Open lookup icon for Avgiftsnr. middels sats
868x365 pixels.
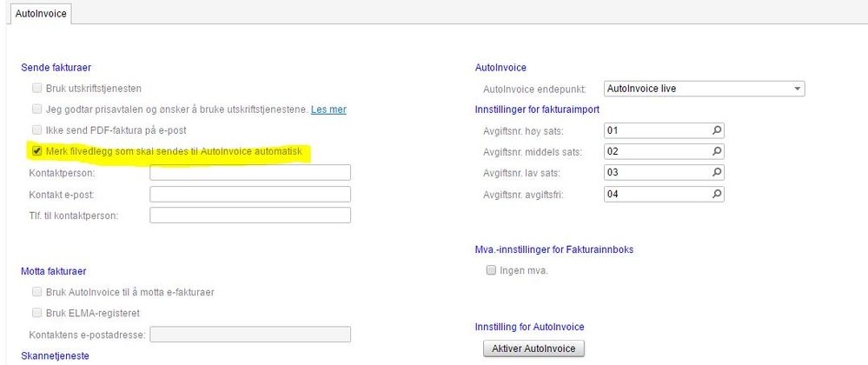pos(716,151)
